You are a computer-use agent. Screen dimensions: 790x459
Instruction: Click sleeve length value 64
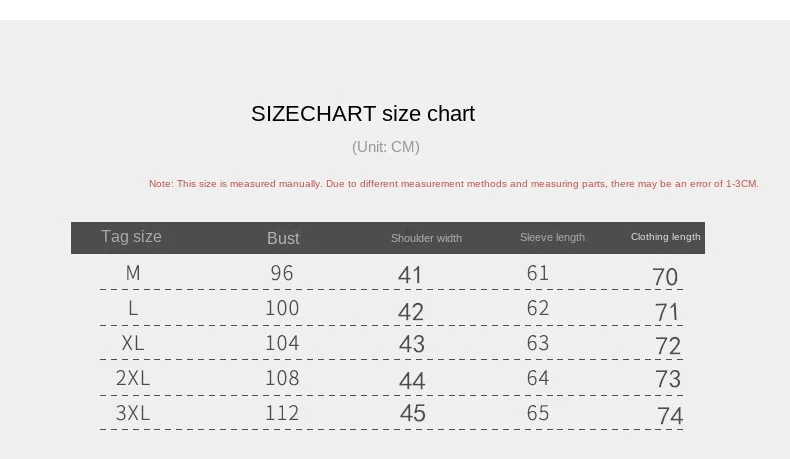pyautogui.click(x=538, y=378)
